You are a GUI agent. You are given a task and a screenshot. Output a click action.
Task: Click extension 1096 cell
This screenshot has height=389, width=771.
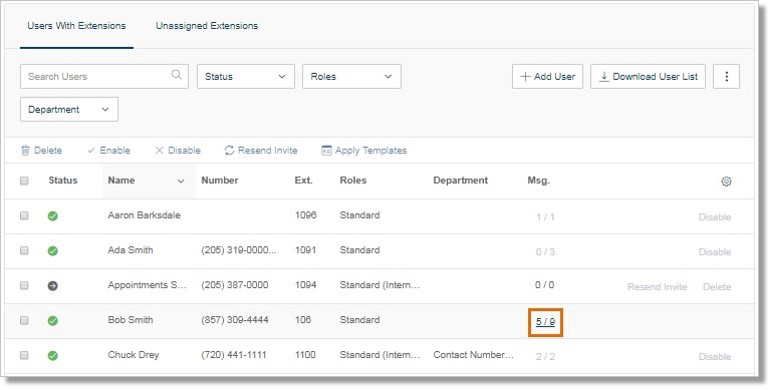[x=305, y=215]
